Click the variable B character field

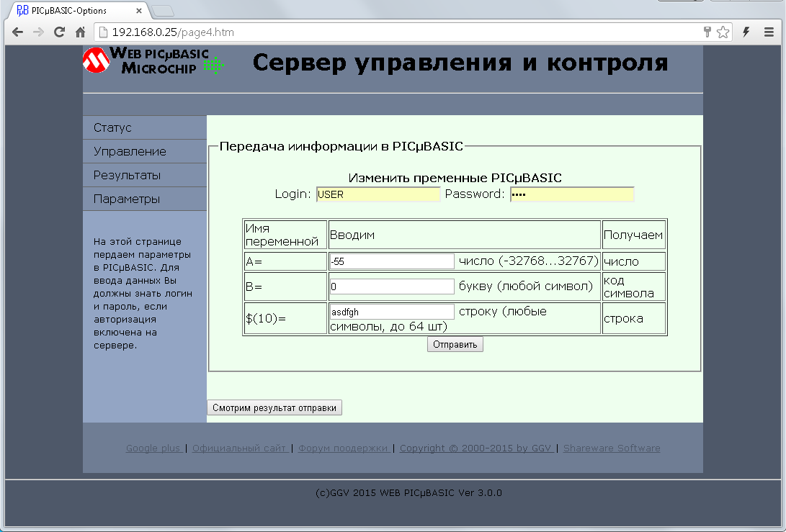[392, 287]
